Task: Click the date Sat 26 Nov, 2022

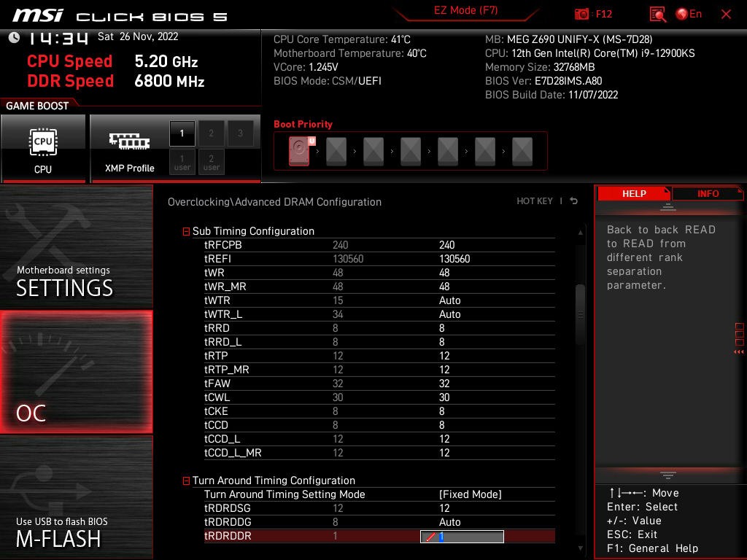Action: [138, 36]
